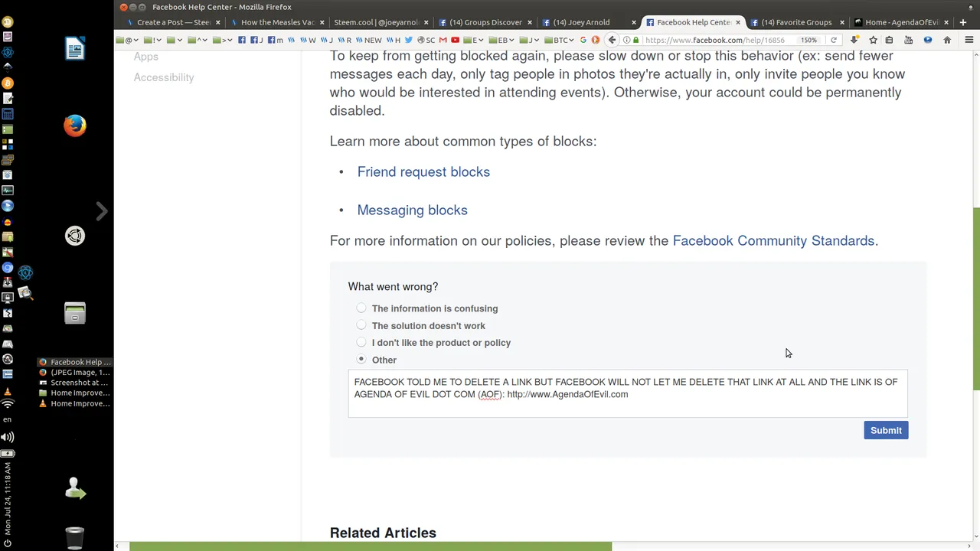Open the Firefox downloads arrow
Image resolution: width=980 pixels, height=551 pixels.
[x=854, y=40]
